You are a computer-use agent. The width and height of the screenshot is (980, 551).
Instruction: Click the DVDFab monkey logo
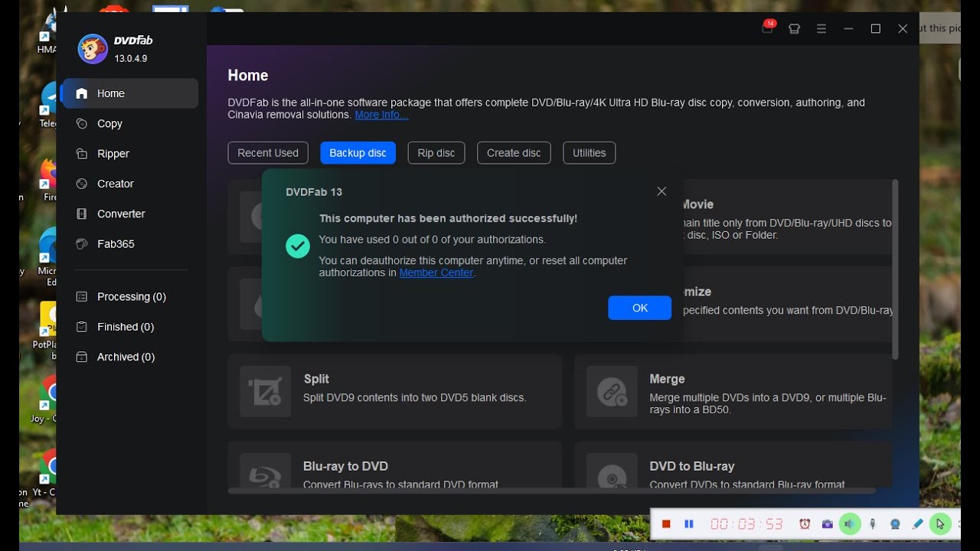[93, 49]
